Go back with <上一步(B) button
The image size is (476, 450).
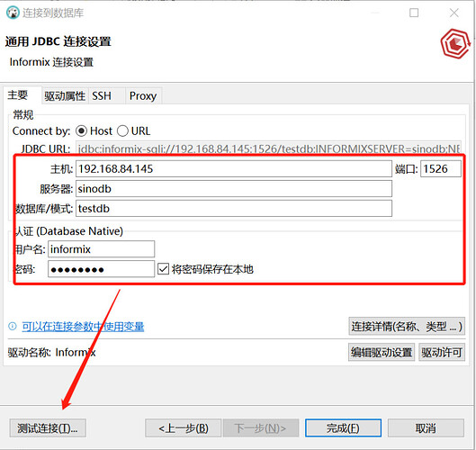[183, 428]
